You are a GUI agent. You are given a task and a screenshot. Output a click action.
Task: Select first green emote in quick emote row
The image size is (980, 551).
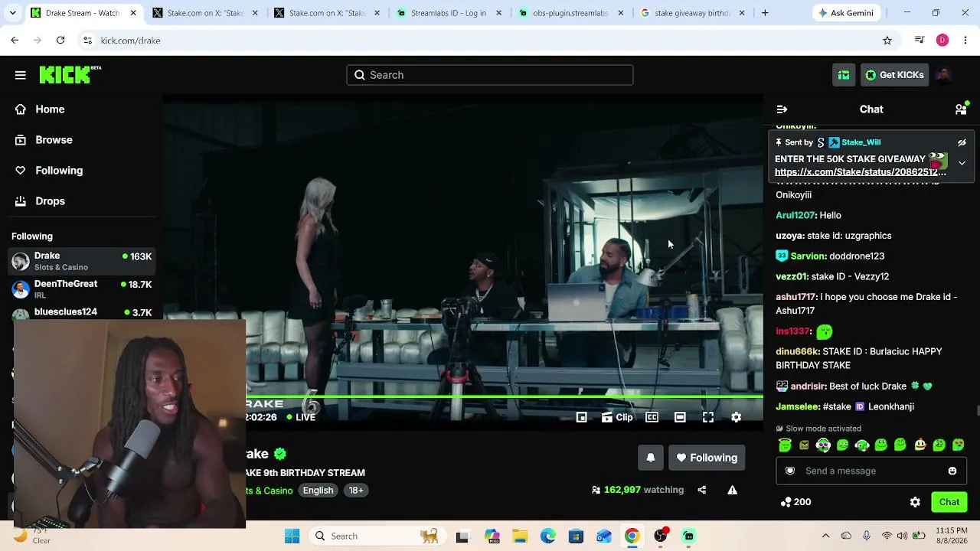click(x=785, y=445)
